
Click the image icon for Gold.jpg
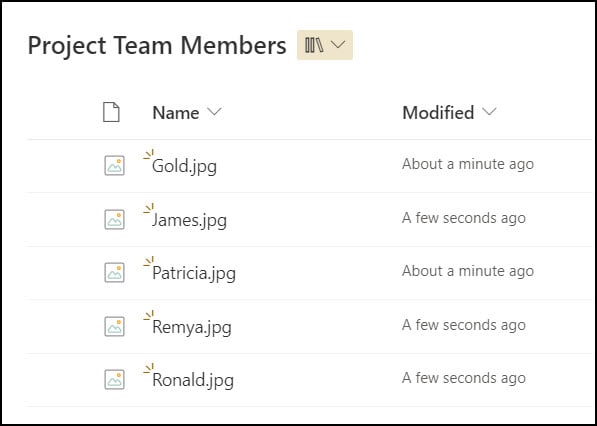(x=115, y=166)
